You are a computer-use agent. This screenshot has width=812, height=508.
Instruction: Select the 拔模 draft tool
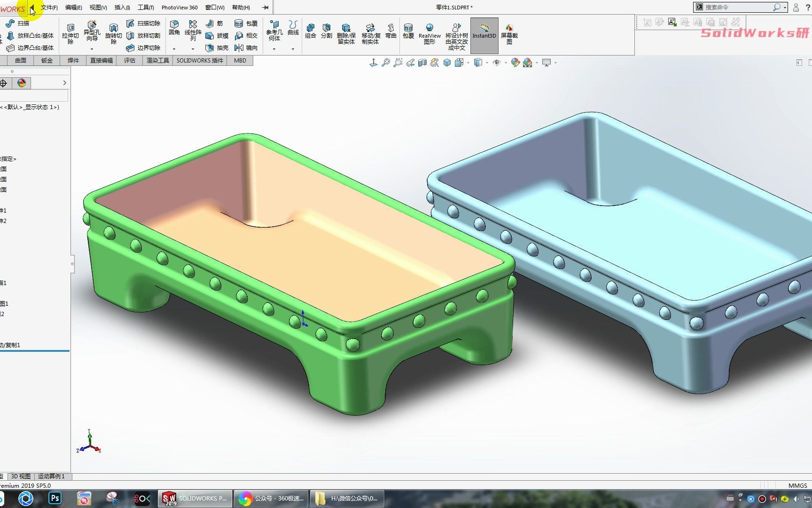[x=217, y=35]
